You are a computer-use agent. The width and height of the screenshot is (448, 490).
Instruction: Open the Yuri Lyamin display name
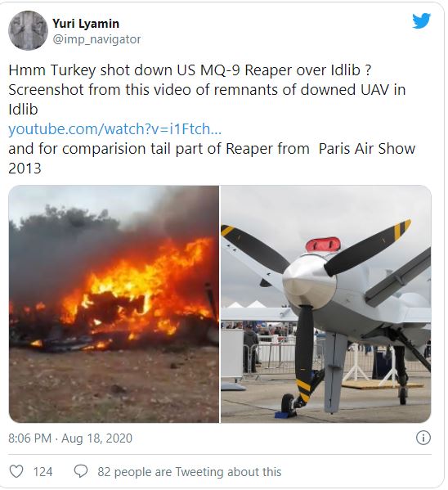pyautogui.click(x=86, y=24)
